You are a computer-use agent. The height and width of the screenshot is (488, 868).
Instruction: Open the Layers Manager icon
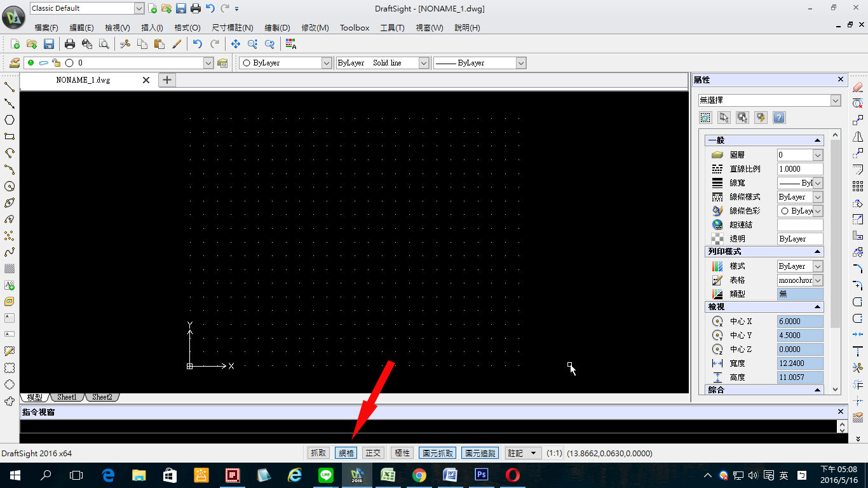click(14, 63)
